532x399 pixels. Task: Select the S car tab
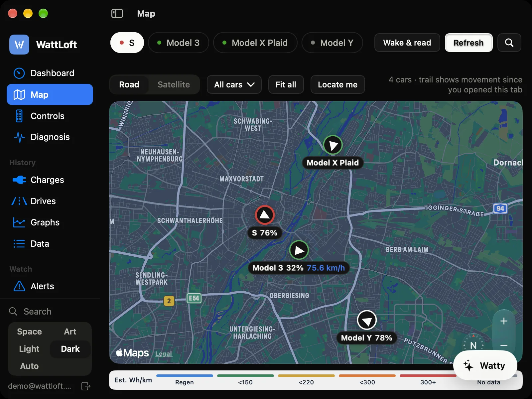click(x=127, y=43)
